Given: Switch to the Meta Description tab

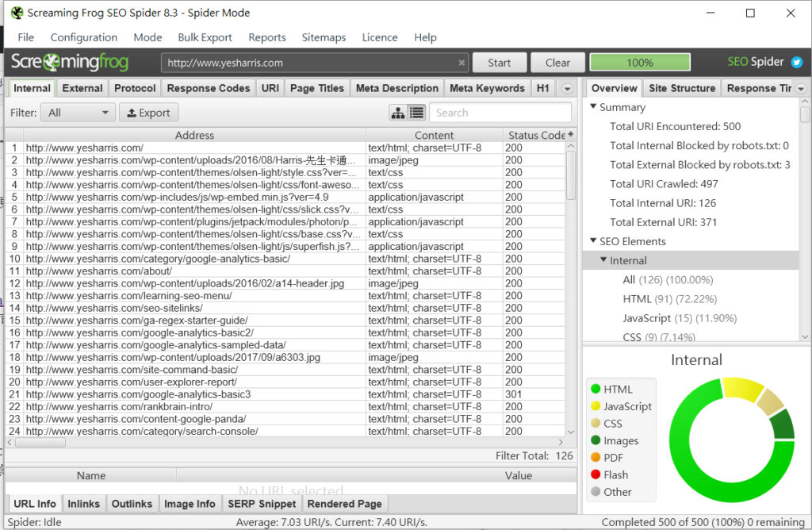Looking at the screenshot, I should pos(396,88).
